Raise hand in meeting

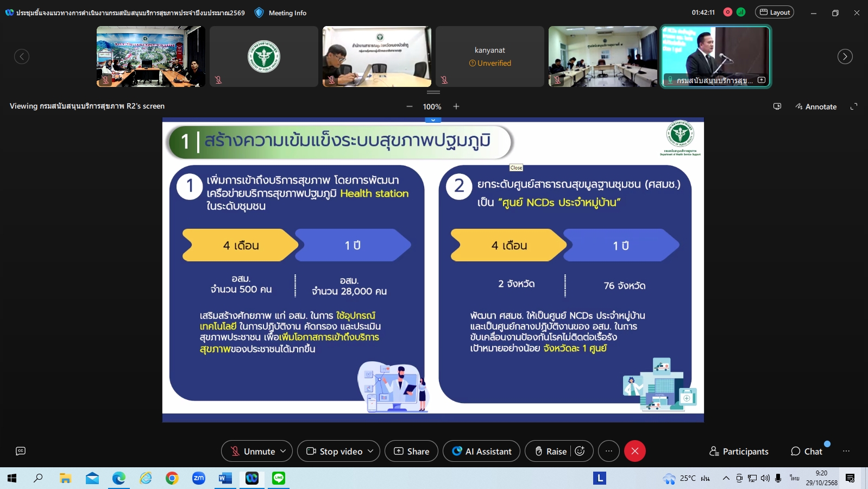pos(550,451)
